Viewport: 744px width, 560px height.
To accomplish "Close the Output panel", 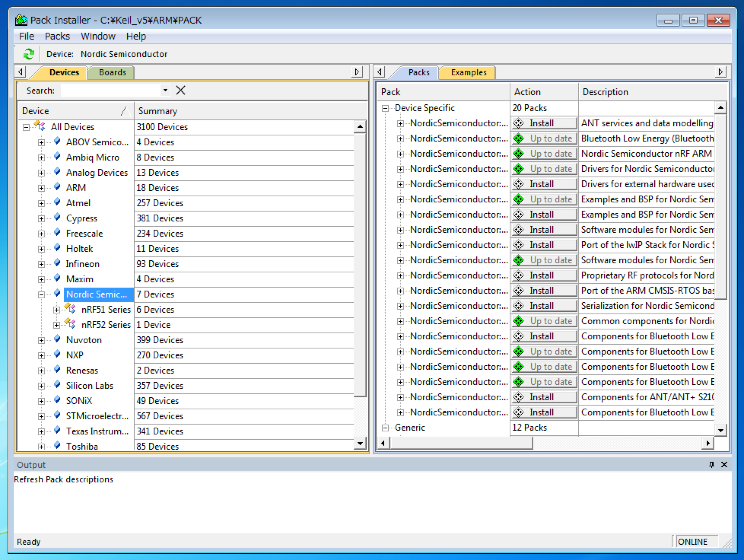I will (724, 465).
